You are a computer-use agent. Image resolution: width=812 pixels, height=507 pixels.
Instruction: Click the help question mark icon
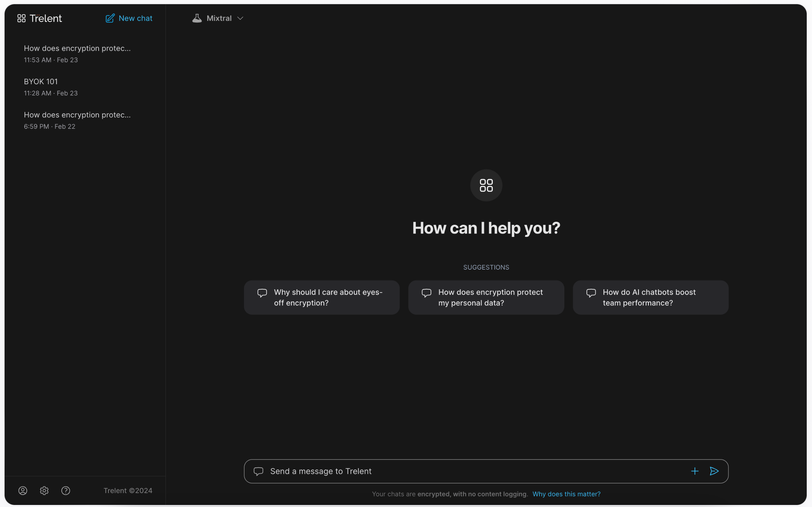click(x=66, y=490)
